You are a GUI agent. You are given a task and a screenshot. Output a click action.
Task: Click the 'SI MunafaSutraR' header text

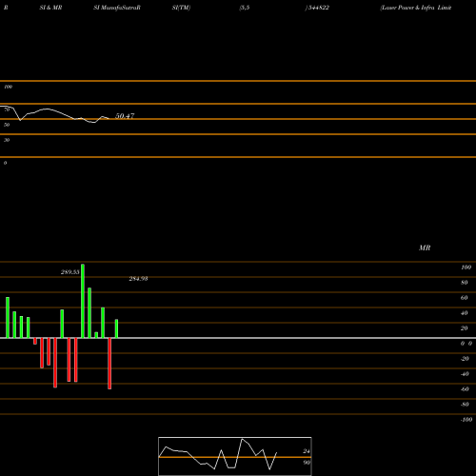(x=117, y=8)
